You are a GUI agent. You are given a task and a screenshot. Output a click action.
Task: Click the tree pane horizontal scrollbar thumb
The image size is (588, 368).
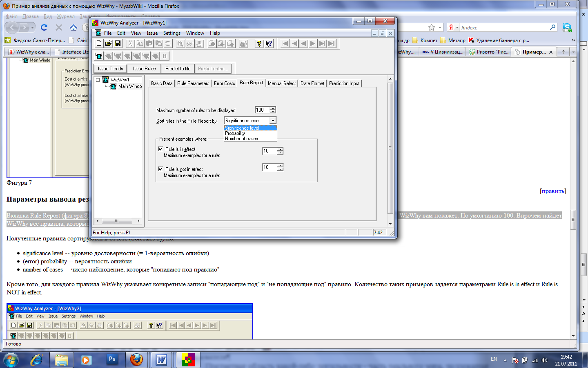pos(117,221)
